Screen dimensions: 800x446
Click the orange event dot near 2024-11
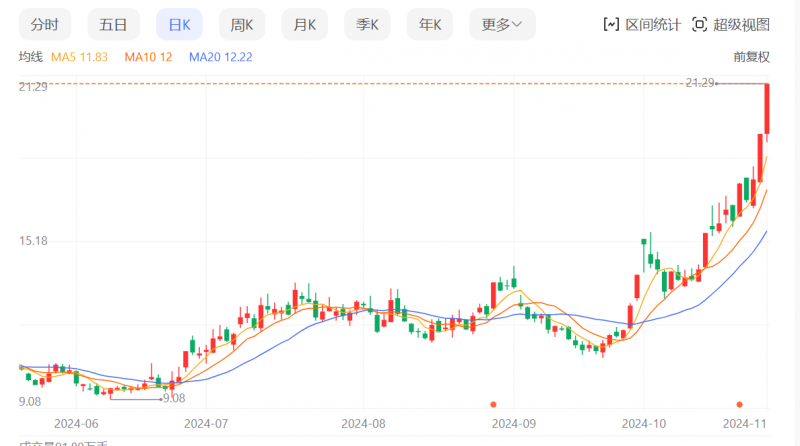(x=740, y=404)
